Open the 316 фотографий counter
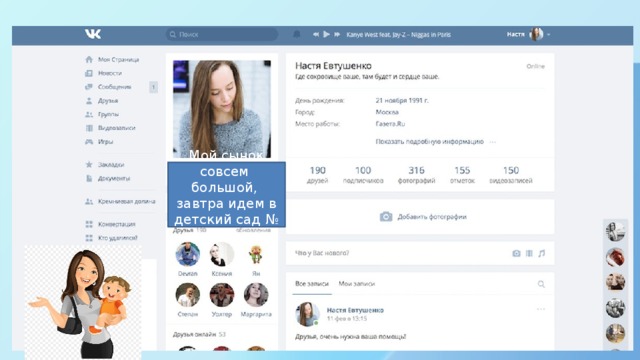640x360 pixels. [416, 175]
